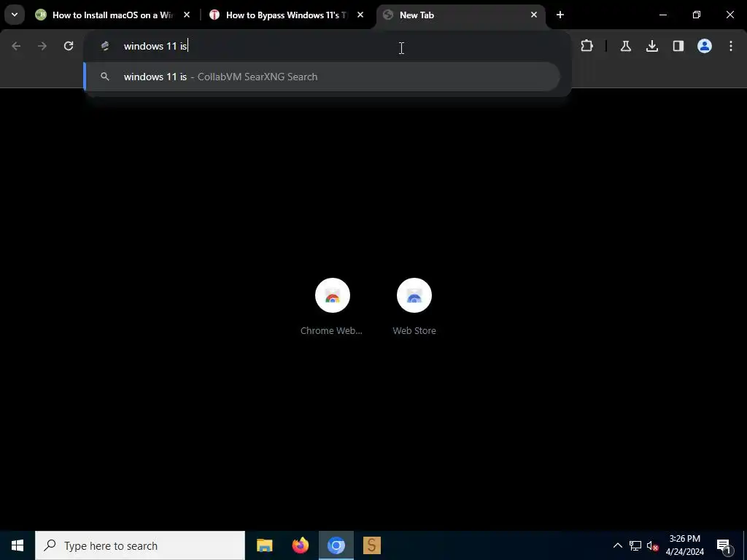This screenshot has height=560, width=747.
Task: Click the search engine icon in the address bar
Action: pyautogui.click(x=105, y=46)
